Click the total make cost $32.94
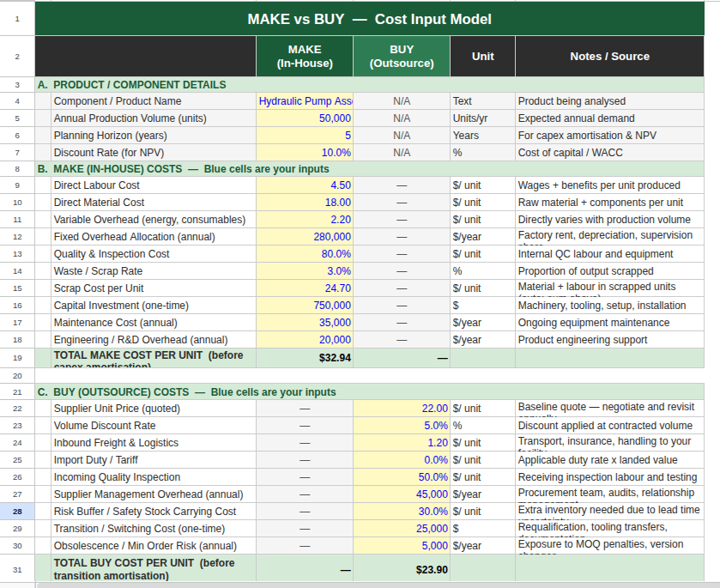 (305, 358)
